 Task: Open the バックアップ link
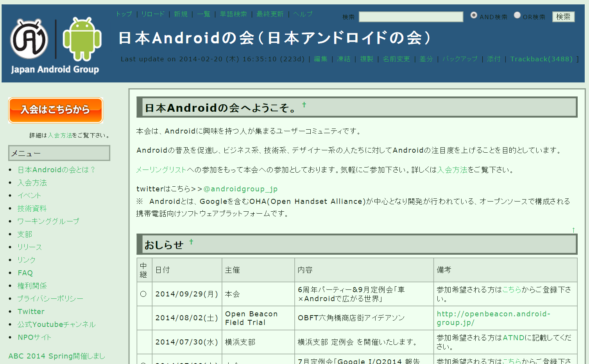[x=460, y=59]
